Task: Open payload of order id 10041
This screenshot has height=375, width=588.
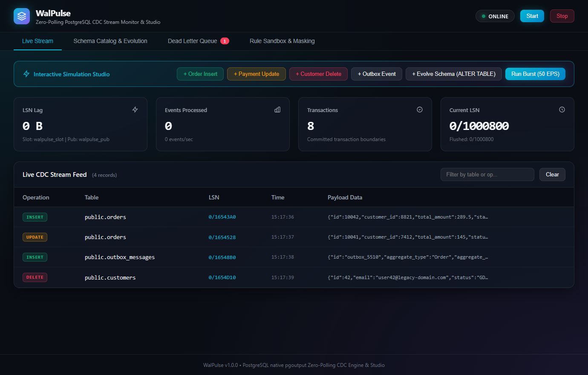Action: click(x=408, y=237)
